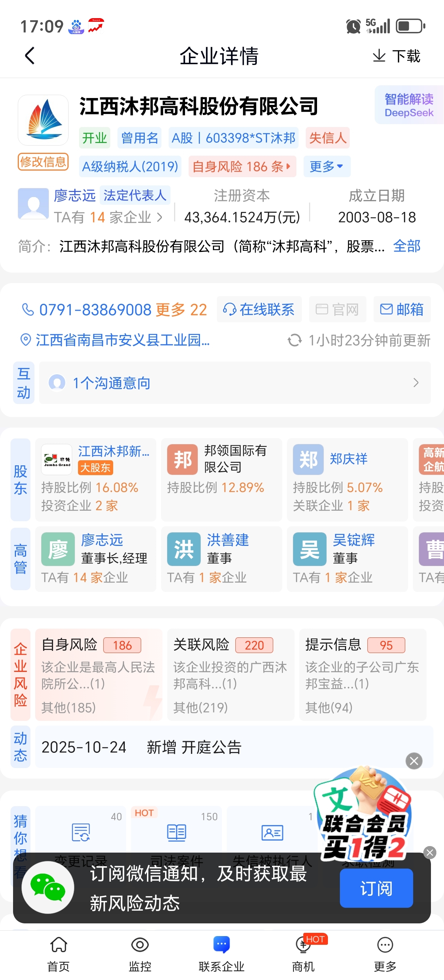This screenshot has width=444, height=980.
Task: Tap legal representative avatar icon
Action: point(33,204)
